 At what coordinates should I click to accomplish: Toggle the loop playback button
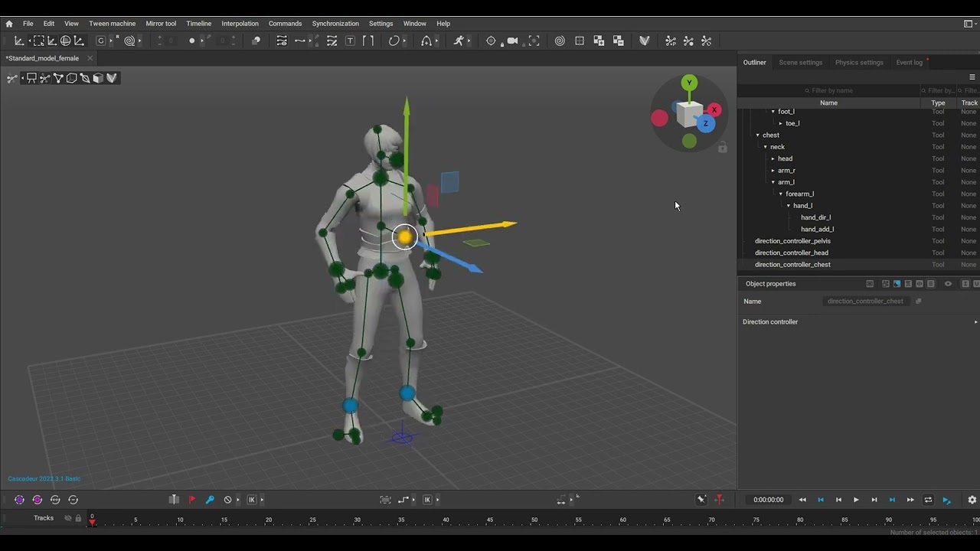(928, 500)
